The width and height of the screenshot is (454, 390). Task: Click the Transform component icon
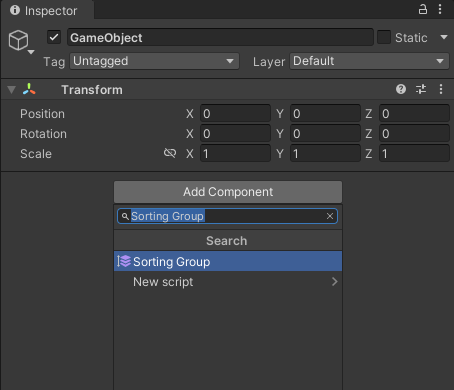[x=29, y=89]
